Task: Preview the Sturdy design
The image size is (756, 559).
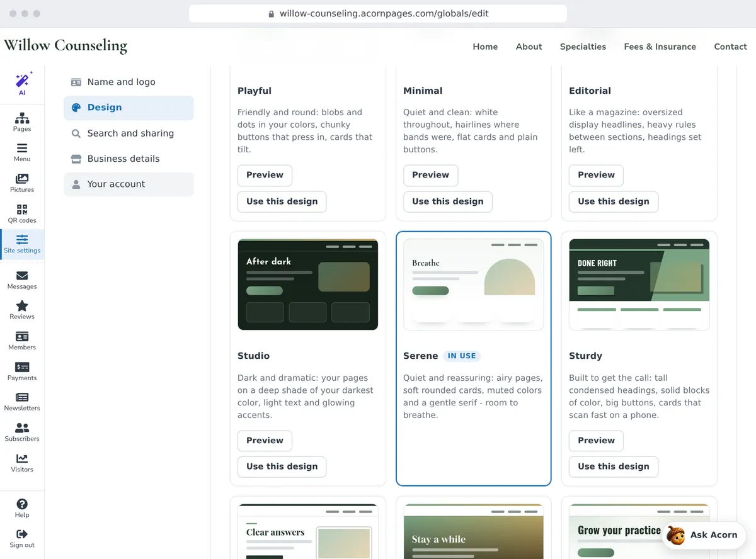Action: (x=596, y=441)
